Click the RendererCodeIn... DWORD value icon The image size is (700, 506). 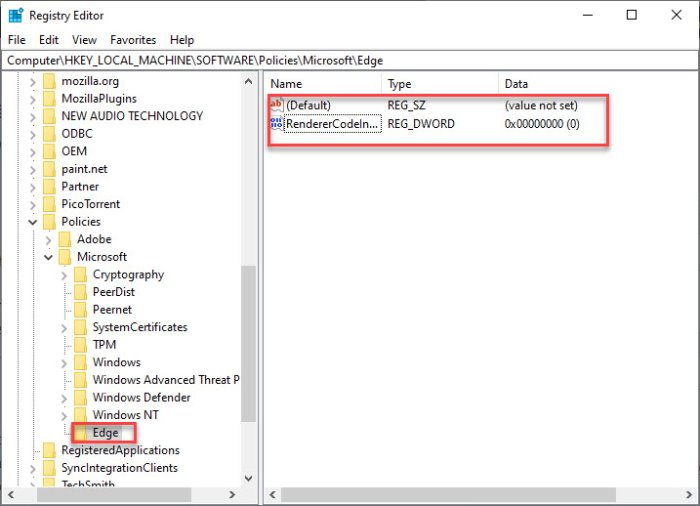tap(277, 123)
